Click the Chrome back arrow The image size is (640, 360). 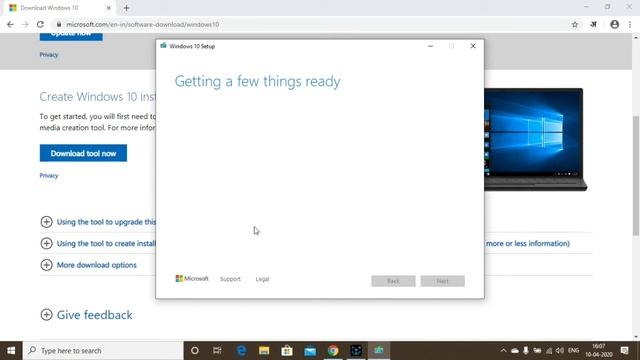[x=10, y=24]
